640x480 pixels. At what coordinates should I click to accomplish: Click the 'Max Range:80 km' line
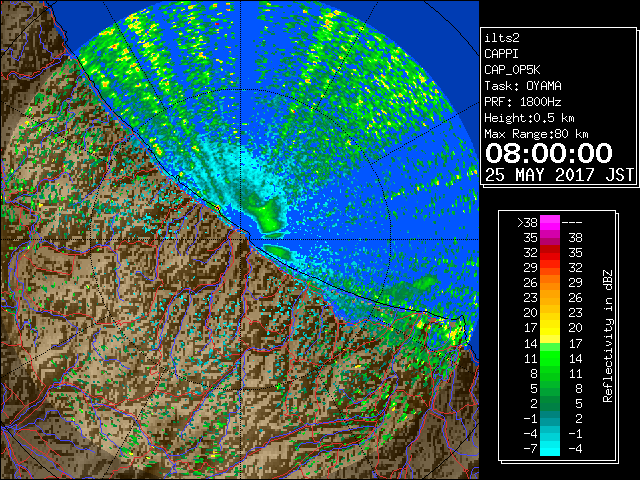pyautogui.click(x=536, y=134)
